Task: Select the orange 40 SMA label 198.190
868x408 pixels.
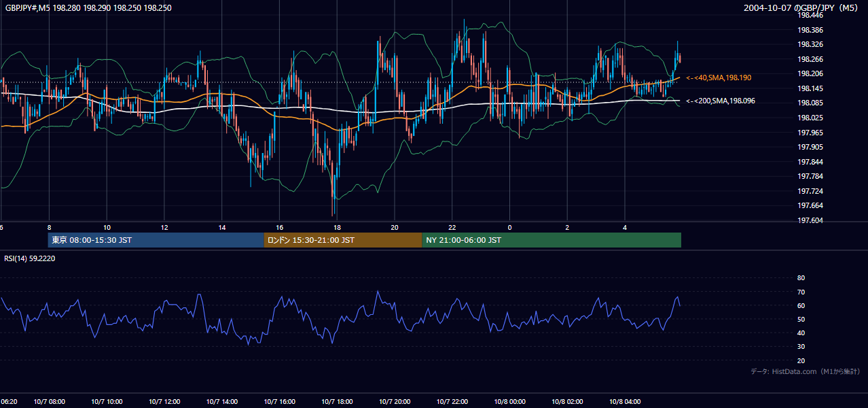Action: (719, 78)
